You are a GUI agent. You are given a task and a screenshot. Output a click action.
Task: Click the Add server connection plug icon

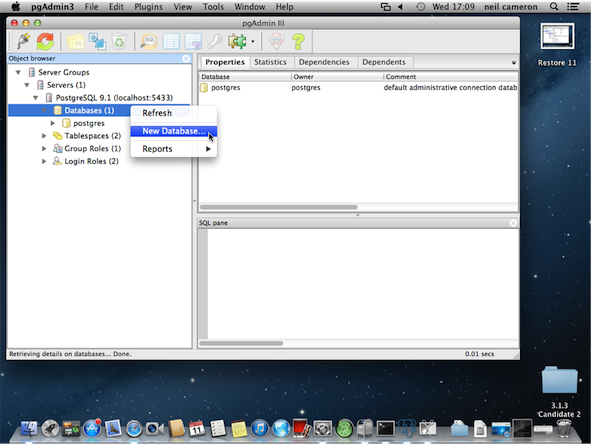click(x=23, y=41)
